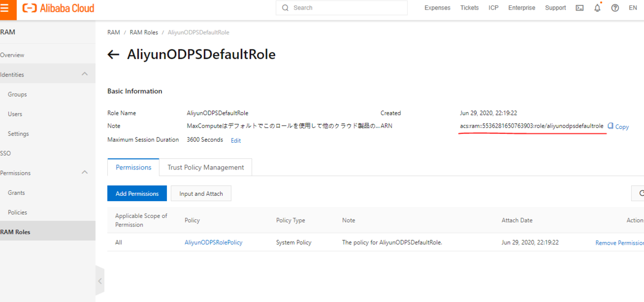
Task: Go back with the left arrow
Action: pos(113,55)
